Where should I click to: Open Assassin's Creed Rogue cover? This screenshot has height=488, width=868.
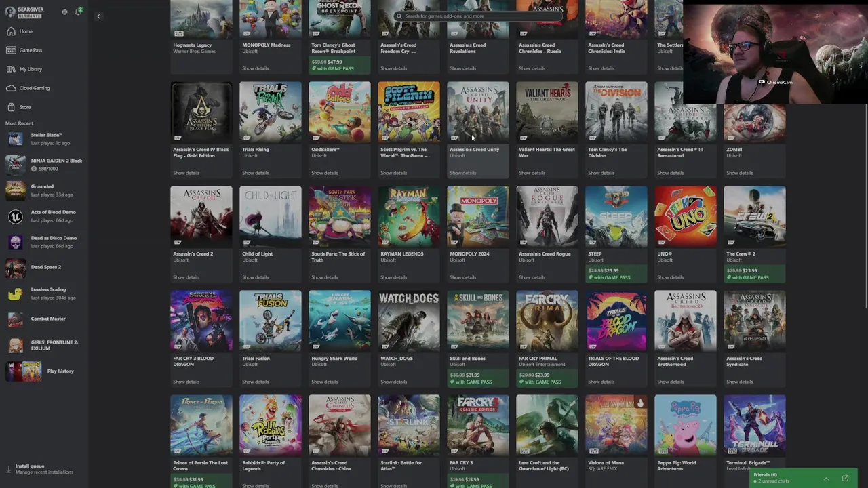[547, 217]
